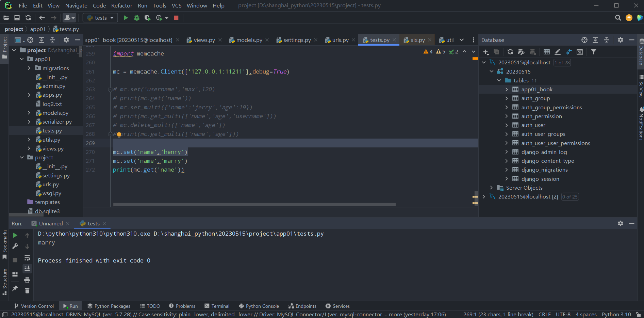This screenshot has height=318, width=644.
Task: Open query console icon in Database toolbar
Action: (580, 52)
